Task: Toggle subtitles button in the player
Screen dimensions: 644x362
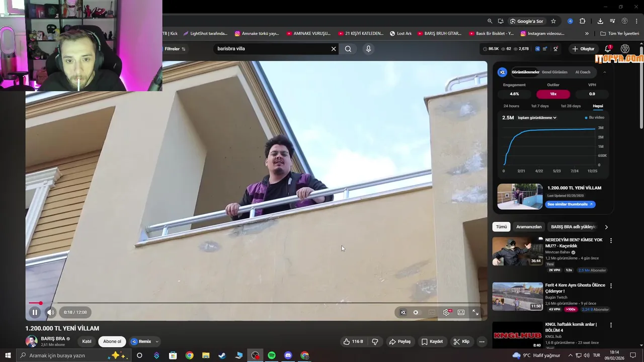Action: (x=432, y=312)
